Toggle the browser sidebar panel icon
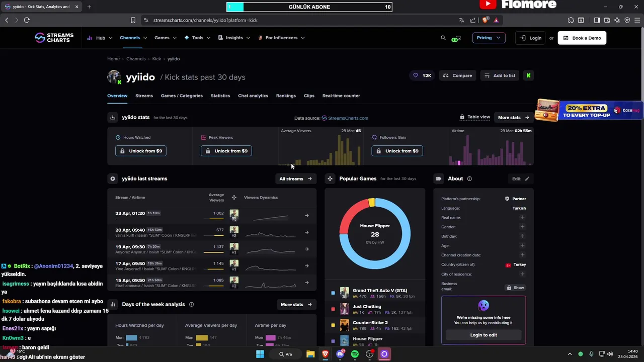644x362 pixels. pos(597,20)
